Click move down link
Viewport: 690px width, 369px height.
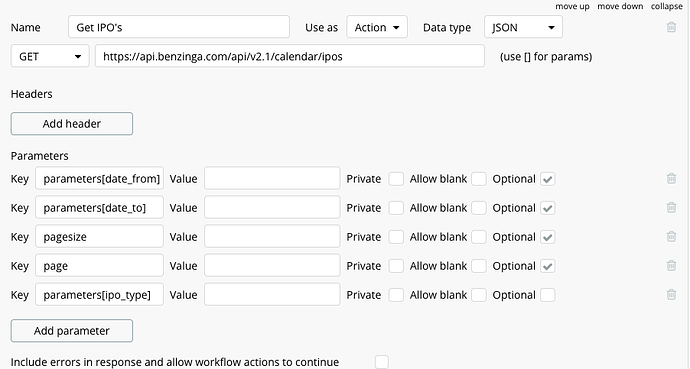point(620,6)
